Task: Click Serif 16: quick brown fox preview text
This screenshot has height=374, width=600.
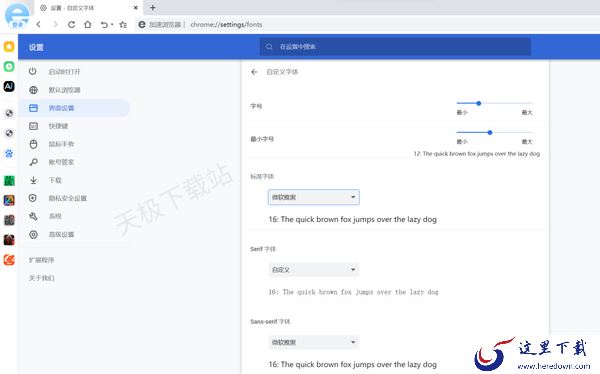Action: point(353,292)
